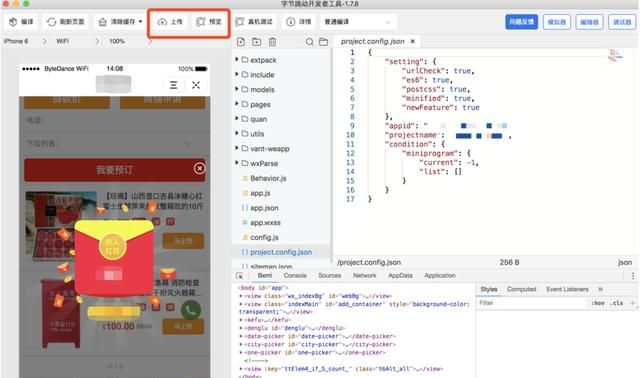The image size is (640, 378).
Task: Click the element inspector icon in devtools
Action: point(240,276)
